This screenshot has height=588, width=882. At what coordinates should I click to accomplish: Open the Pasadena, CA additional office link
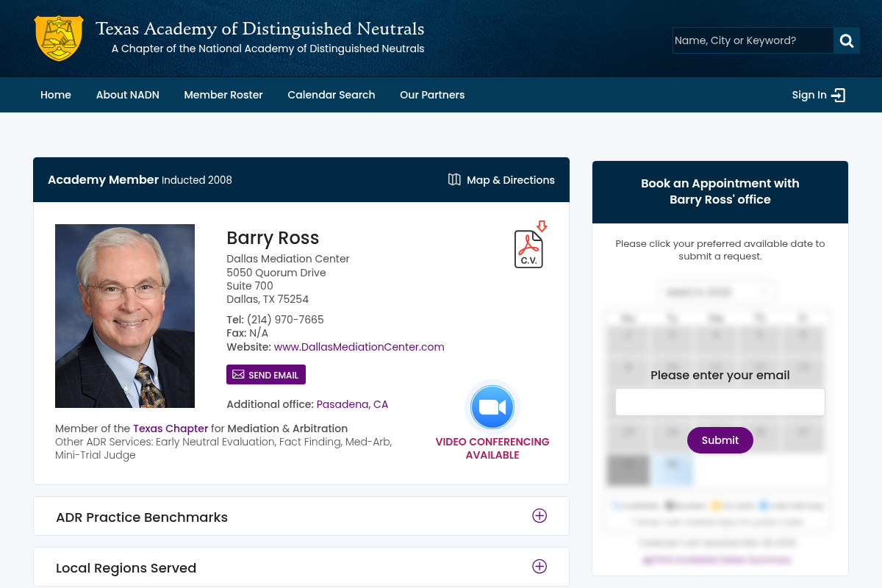pyautogui.click(x=352, y=404)
